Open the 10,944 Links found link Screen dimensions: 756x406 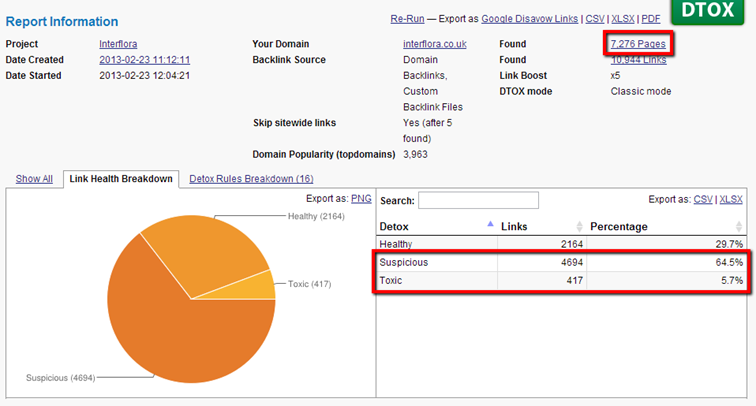[638, 60]
